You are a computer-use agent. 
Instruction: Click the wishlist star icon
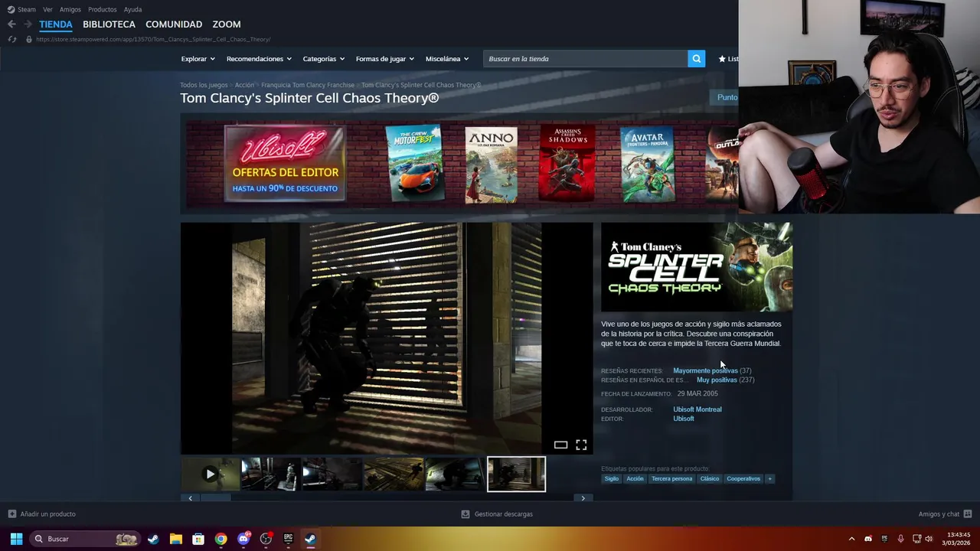[x=721, y=59]
